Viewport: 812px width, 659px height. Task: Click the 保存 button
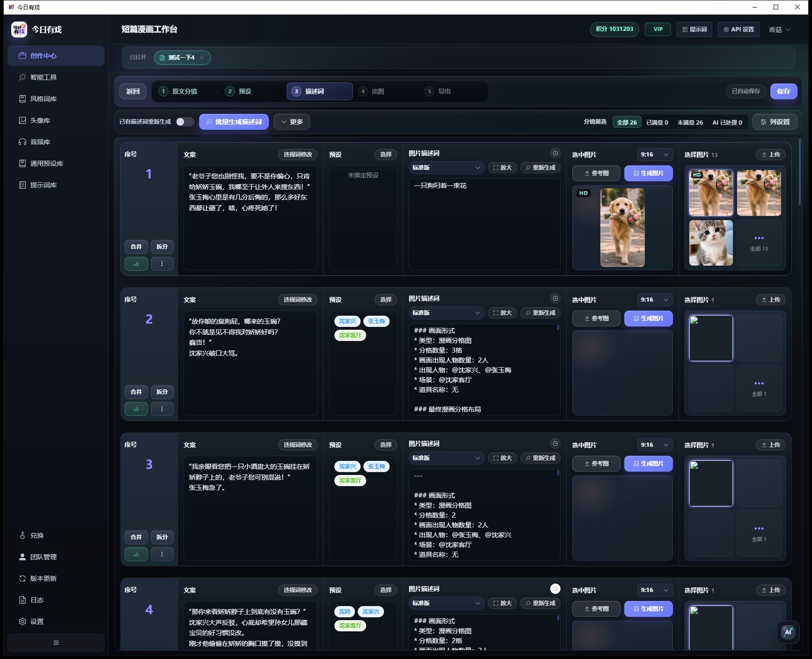coord(783,91)
